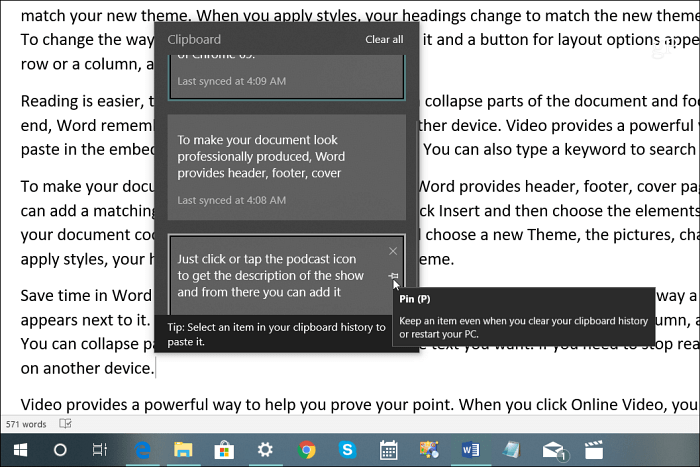Open the proofing status icon in Word
This screenshot has width=700, height=467.
point(66,424)
